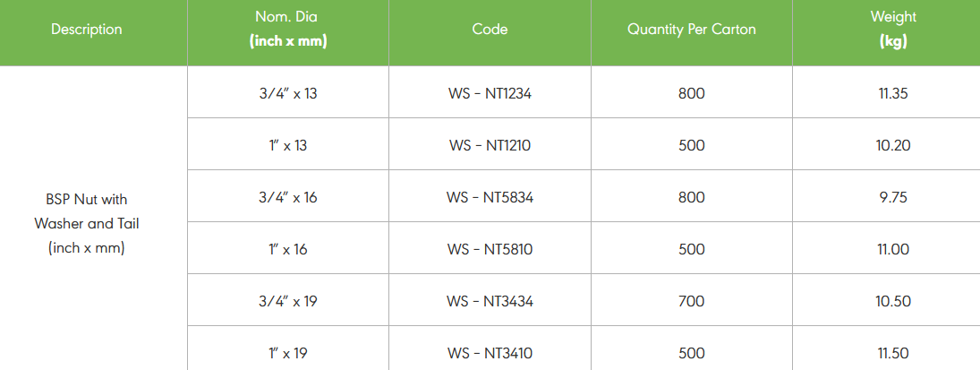The height and width of the screenshot is (370, 980).
Task: Select product code WS - NT1234
Action: point(490,93)
